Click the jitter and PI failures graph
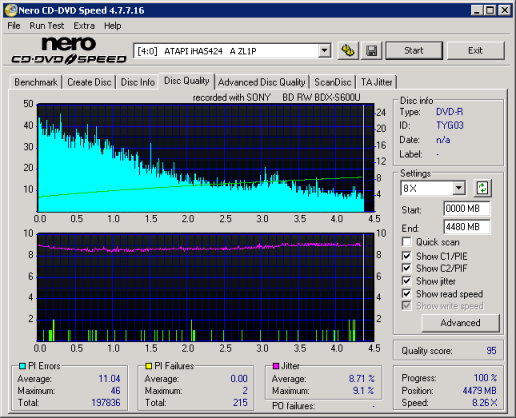 pos(205,287)
